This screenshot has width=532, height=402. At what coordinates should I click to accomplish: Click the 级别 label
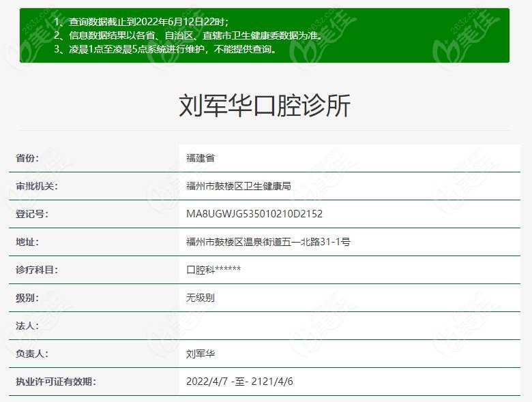click(27, 298)
